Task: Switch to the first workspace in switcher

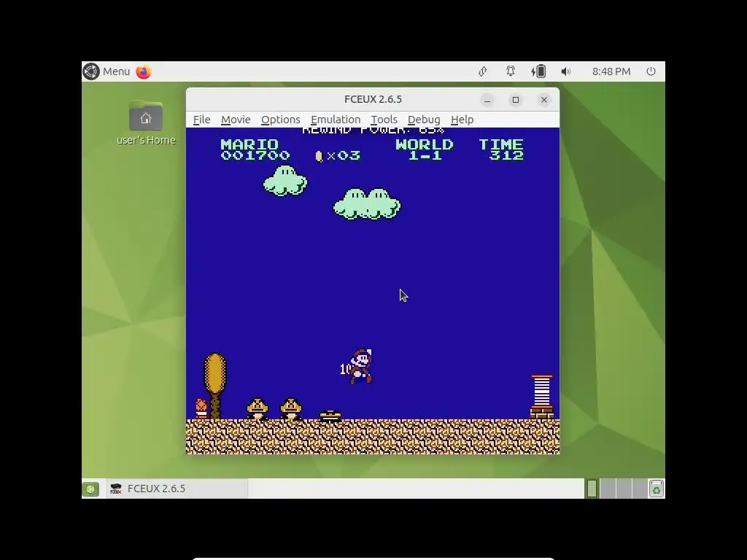Action: coord(592,489)
